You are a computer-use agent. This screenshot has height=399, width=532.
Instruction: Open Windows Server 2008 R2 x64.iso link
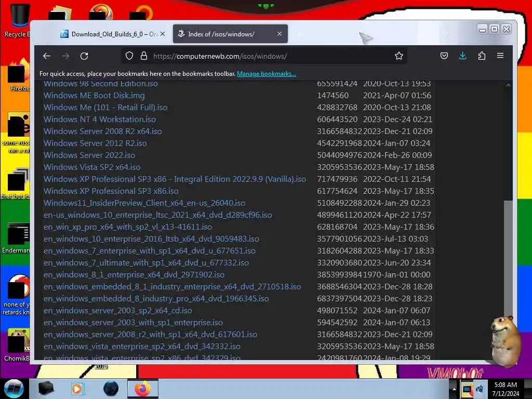[x=102, y=131]
